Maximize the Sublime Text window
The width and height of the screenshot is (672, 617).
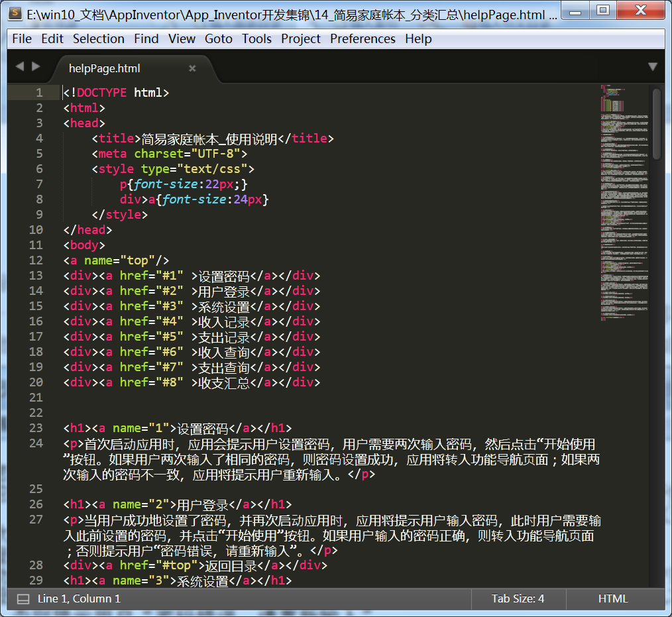tap(602, 11)
